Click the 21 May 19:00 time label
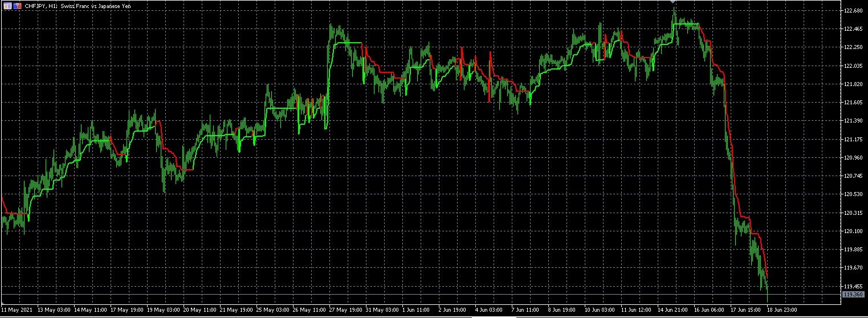This screenshot has width=868, height=318. (x=237, y=309)
